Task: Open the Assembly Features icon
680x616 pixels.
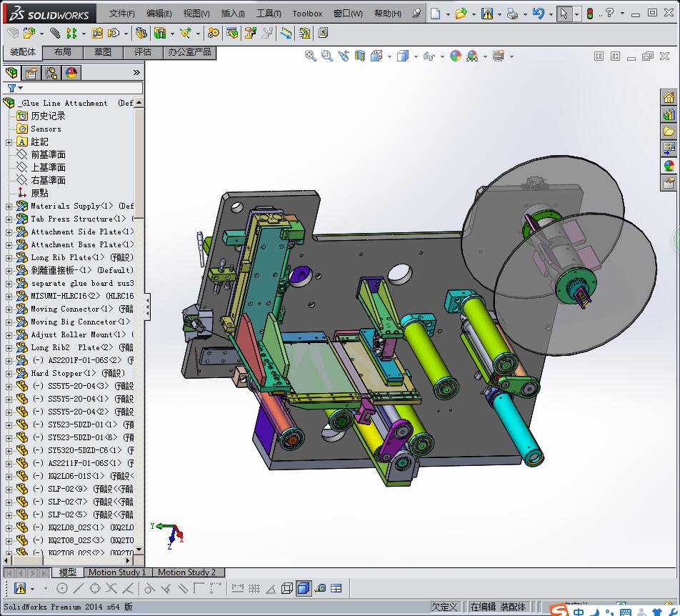Action: [161, 33]
